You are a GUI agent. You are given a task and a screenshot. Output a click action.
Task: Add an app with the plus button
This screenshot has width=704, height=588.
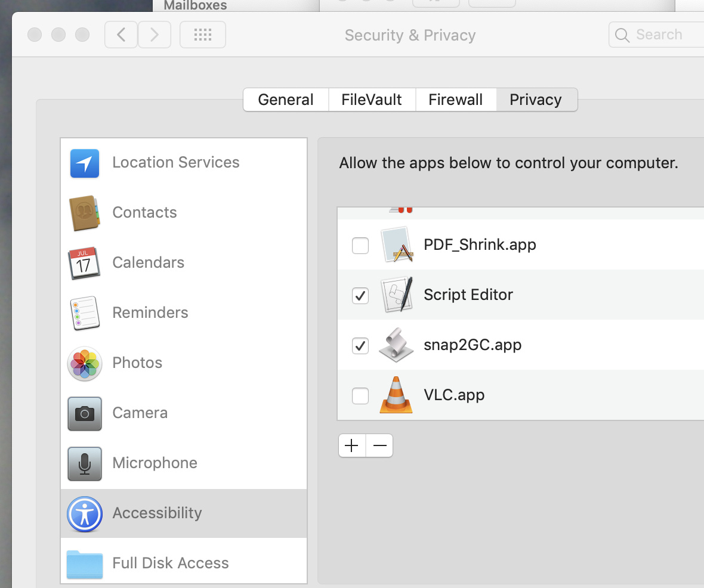(x=352, y=445)
